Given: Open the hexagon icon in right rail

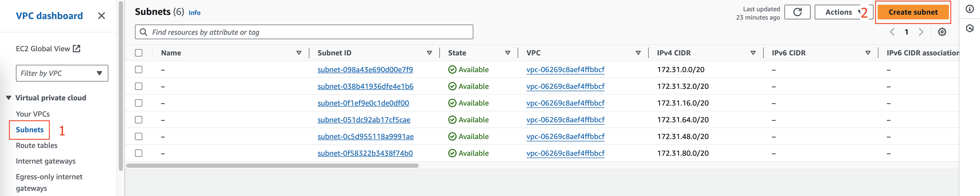Looking at the screenshot, I should pos(970,28).
